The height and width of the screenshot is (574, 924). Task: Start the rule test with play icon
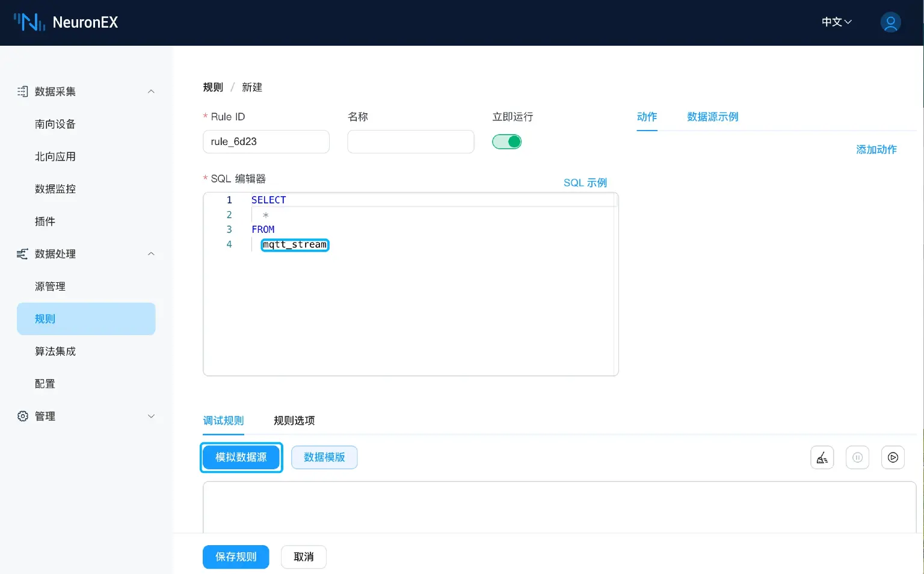(893, 457)
